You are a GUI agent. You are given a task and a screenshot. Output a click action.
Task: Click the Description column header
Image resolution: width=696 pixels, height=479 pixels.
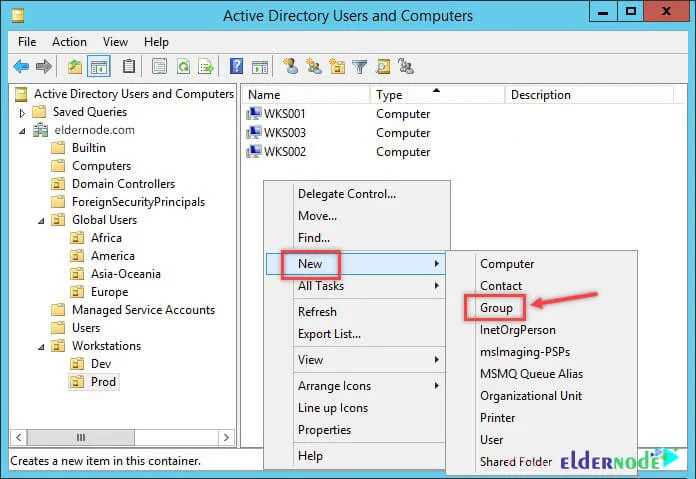coord(589,95)
